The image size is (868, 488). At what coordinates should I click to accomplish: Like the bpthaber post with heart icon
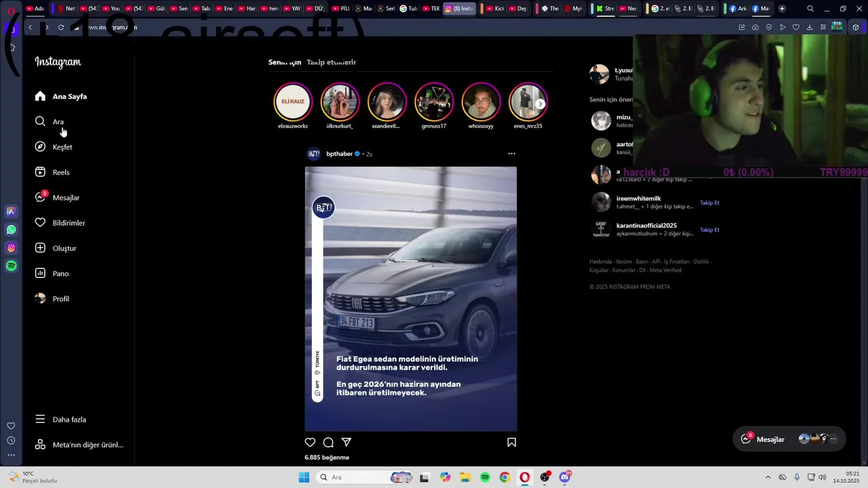310,443
